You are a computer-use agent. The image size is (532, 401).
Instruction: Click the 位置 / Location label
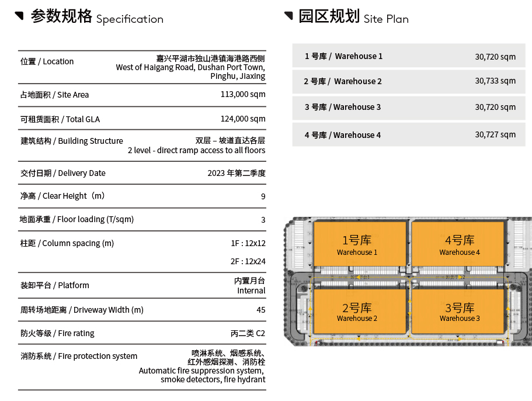point(47,61)
